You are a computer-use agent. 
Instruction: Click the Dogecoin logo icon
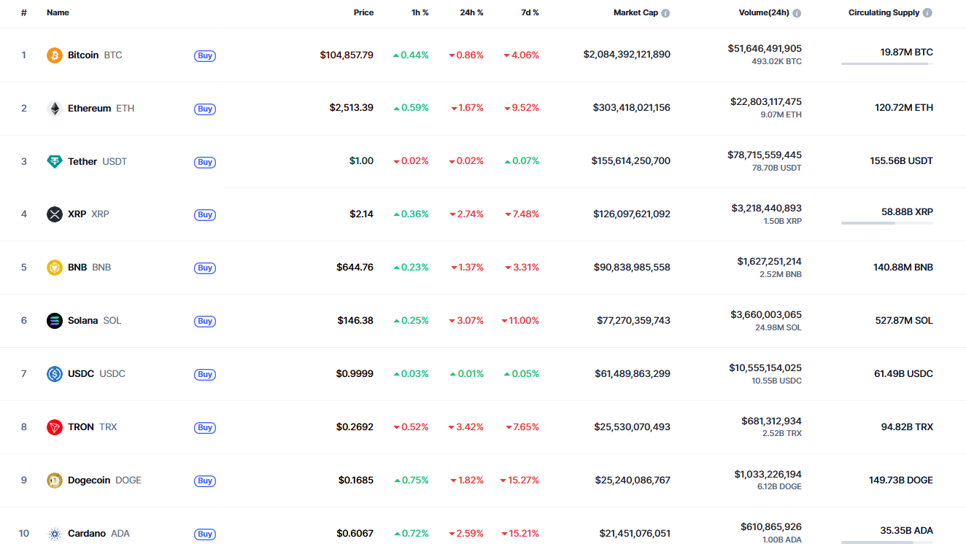55,481
